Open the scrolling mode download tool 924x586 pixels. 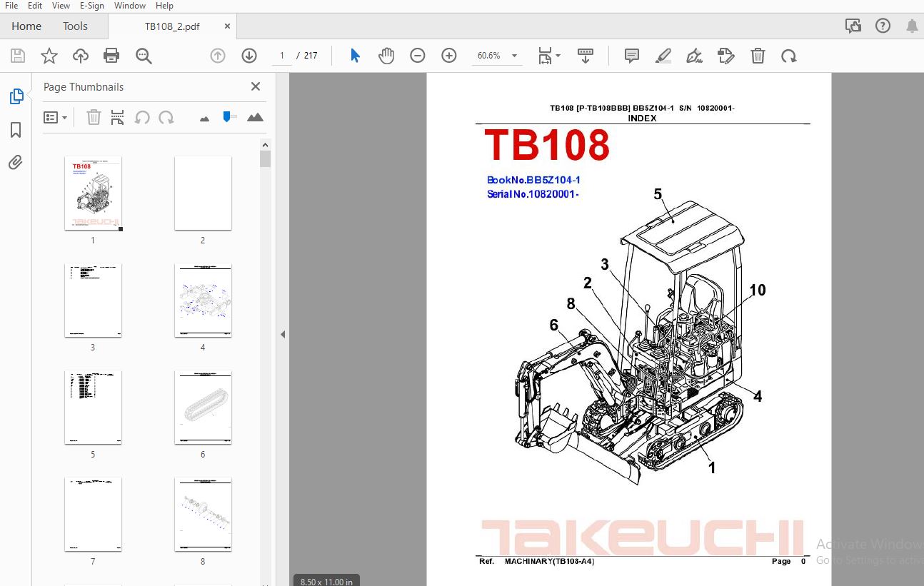point(586,56)
